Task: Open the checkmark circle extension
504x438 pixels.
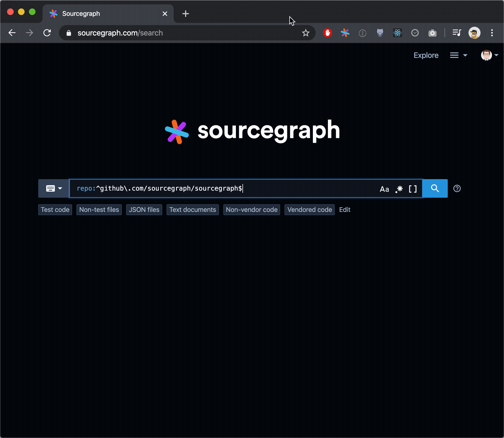Action: (415, 33)
